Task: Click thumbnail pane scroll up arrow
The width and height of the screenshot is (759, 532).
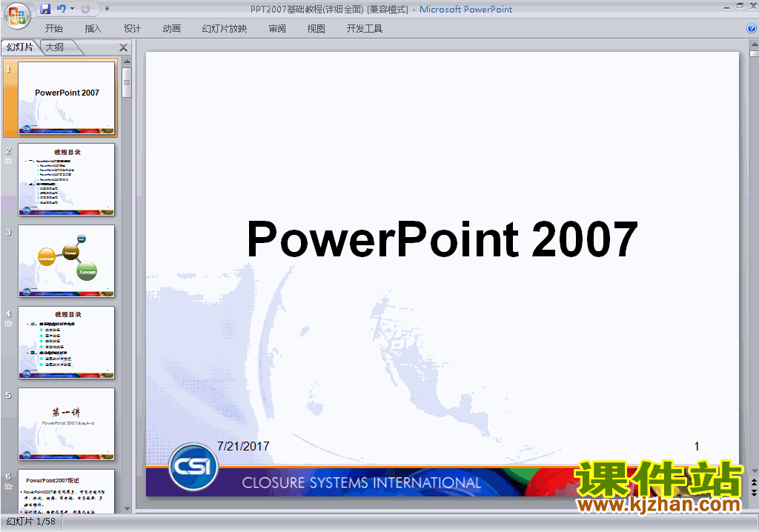Action: coord(127,61)
